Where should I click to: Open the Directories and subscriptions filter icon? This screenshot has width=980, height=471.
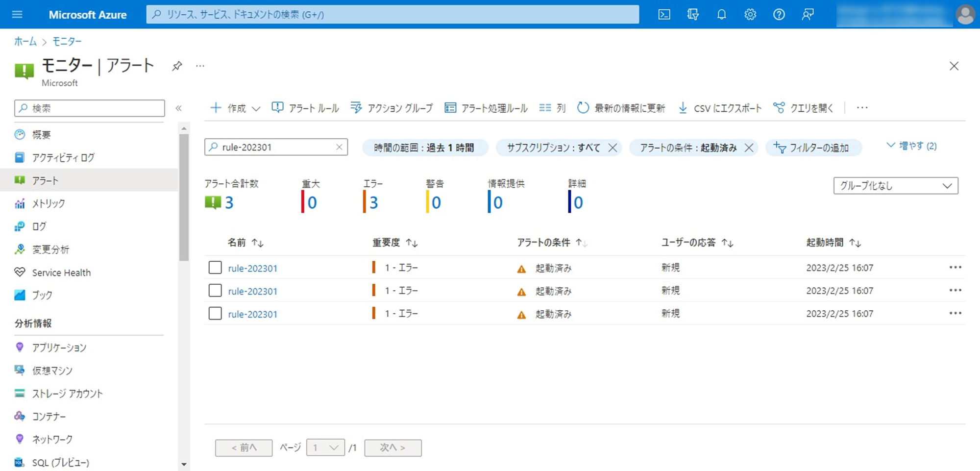[x=693, y=15]
